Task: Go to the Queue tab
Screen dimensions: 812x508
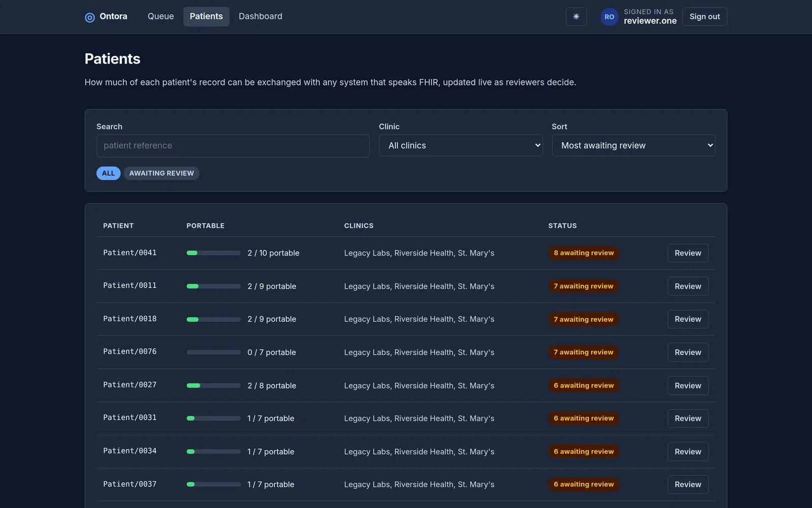Action: [x=161, y=16]
